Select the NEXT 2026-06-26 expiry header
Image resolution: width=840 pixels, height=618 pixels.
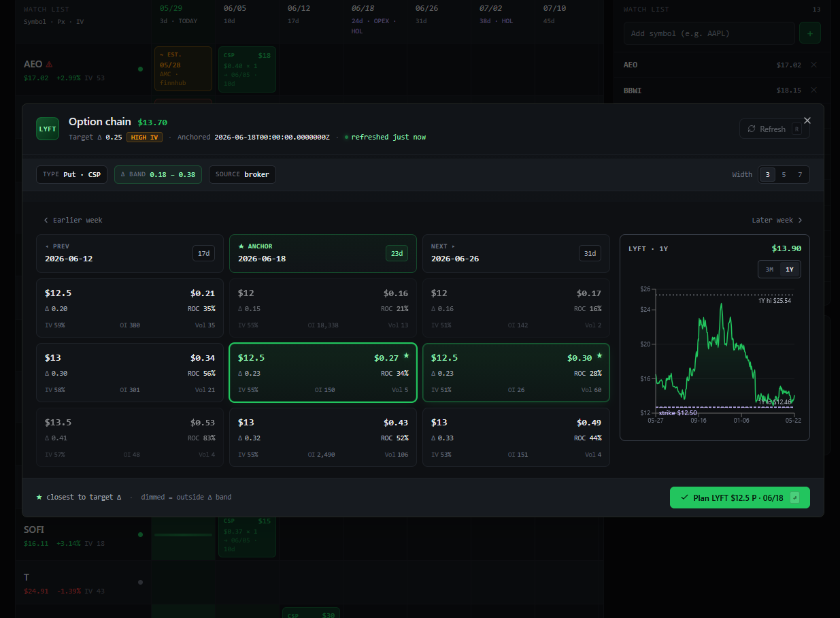click(516, 253)
